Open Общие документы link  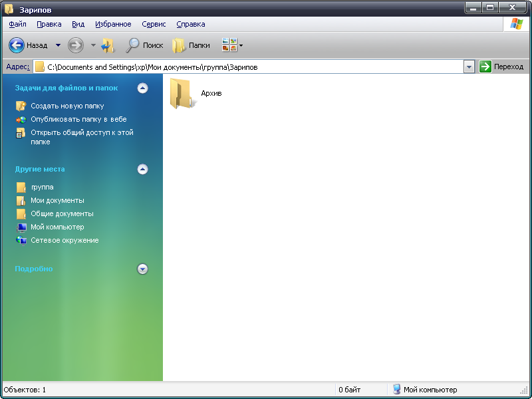pyautogui.click(x=62, y=213)
